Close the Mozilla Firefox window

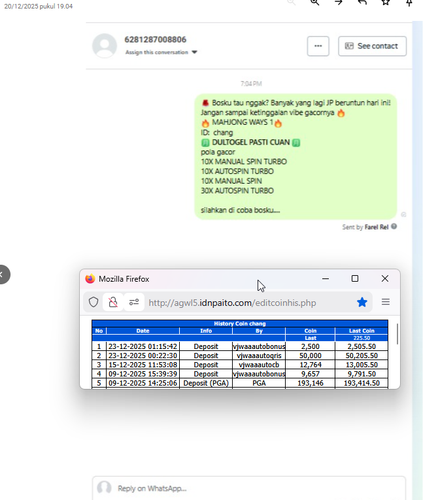[x=385, y=278]
